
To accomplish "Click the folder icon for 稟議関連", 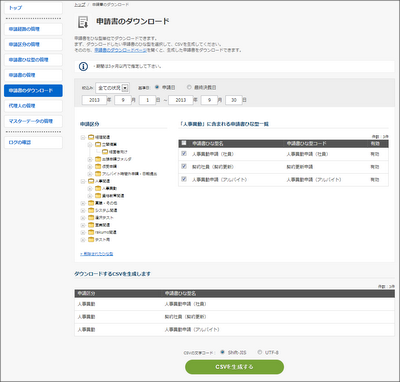I will [x=91, y=137].
